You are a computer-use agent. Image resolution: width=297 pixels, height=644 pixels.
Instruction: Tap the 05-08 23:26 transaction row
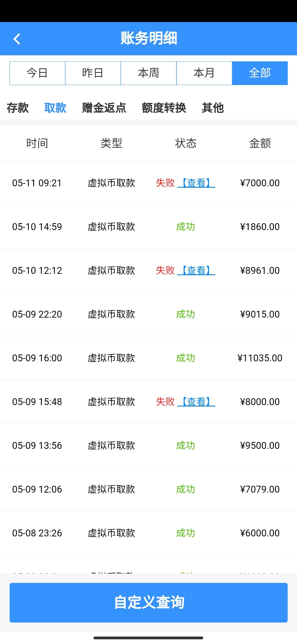point(148,533)
